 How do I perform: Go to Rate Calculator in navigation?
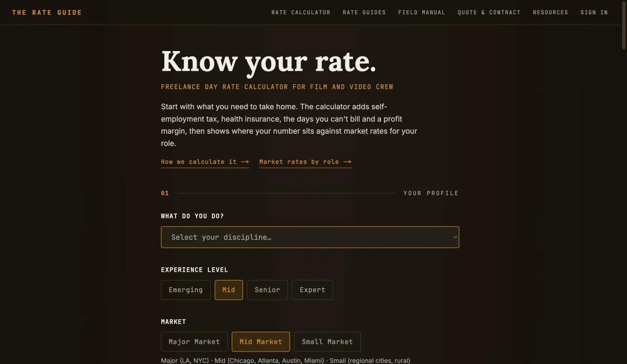(x=301, y=13)
